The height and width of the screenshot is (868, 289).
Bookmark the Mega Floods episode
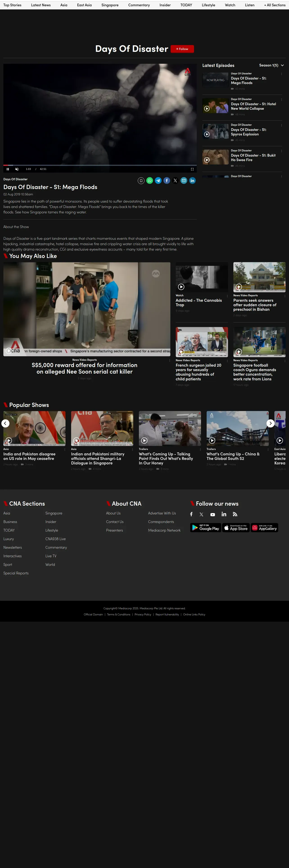pos(141,181)
